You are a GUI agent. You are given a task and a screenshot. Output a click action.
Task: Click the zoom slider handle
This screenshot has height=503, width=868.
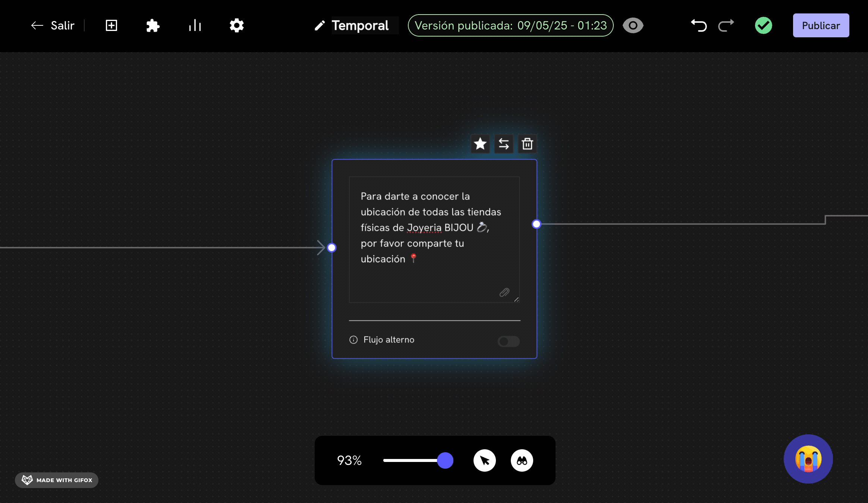pyautogui.click(x=445, y=460)
